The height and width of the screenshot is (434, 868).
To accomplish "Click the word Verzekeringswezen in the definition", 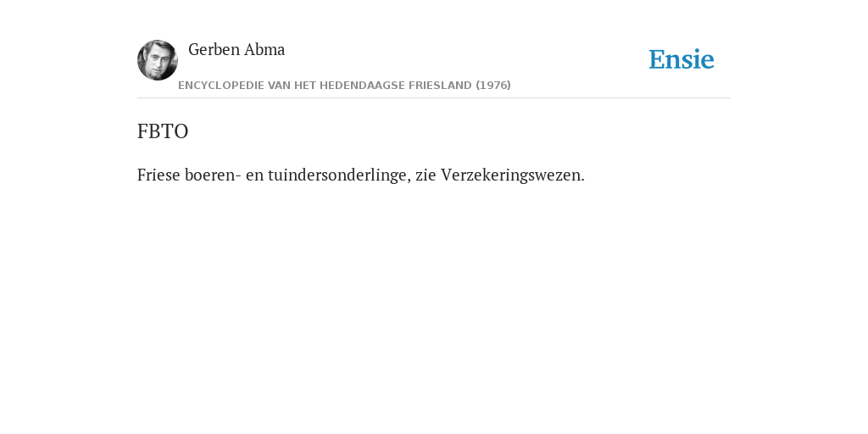I will (513, 175).
